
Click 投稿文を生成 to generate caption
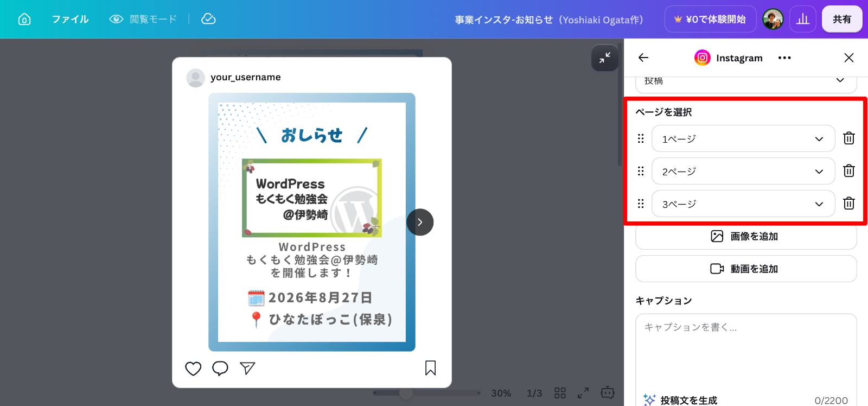pos(680,400)
